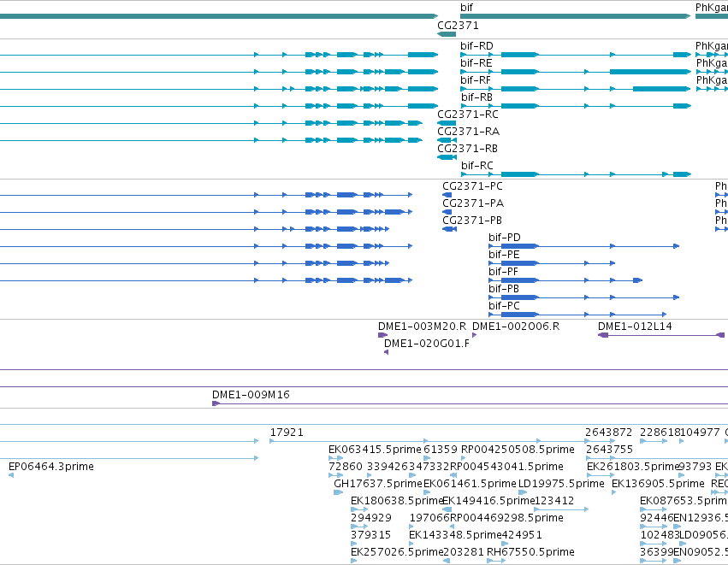Viewport: 728px width, 565px height.
Task: Select the RH67550.5prime EST label
Action: coord(530,552)
